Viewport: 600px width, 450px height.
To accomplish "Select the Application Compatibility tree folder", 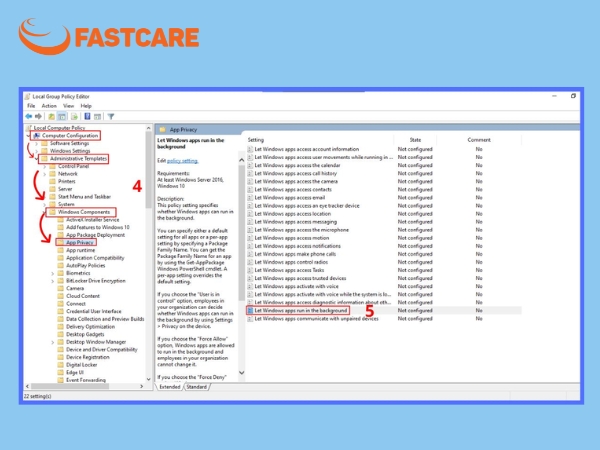I will (x=95, y=258).
